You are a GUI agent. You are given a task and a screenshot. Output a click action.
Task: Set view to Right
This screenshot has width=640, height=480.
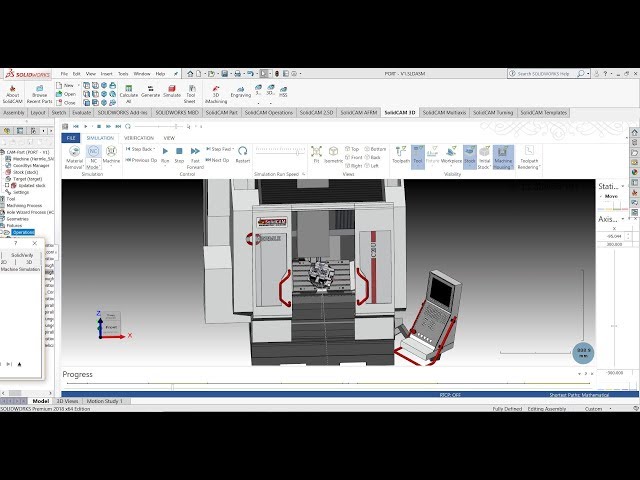tap(353, 166)
